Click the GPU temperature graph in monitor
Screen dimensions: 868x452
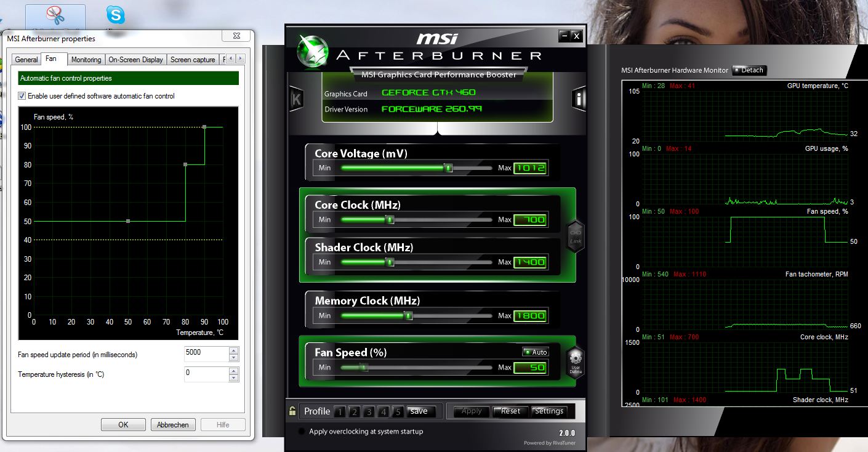click(x=744, y=116)
